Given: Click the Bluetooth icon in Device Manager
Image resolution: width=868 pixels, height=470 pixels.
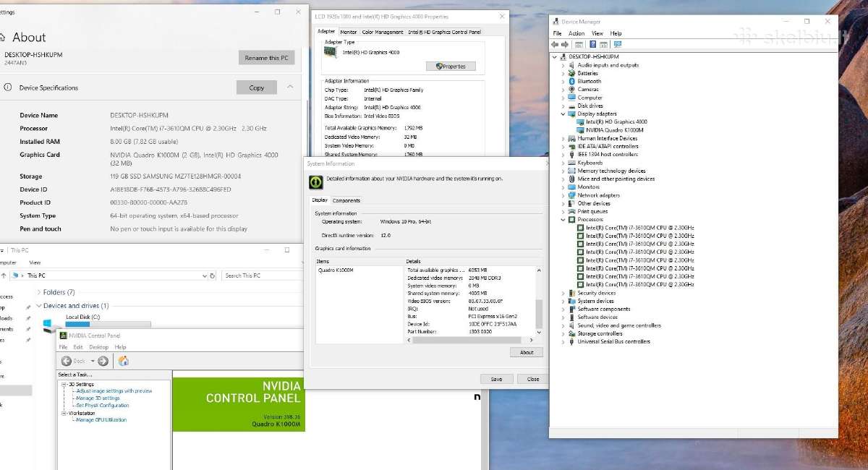Looking at the screenshot, I should [571, 81].
